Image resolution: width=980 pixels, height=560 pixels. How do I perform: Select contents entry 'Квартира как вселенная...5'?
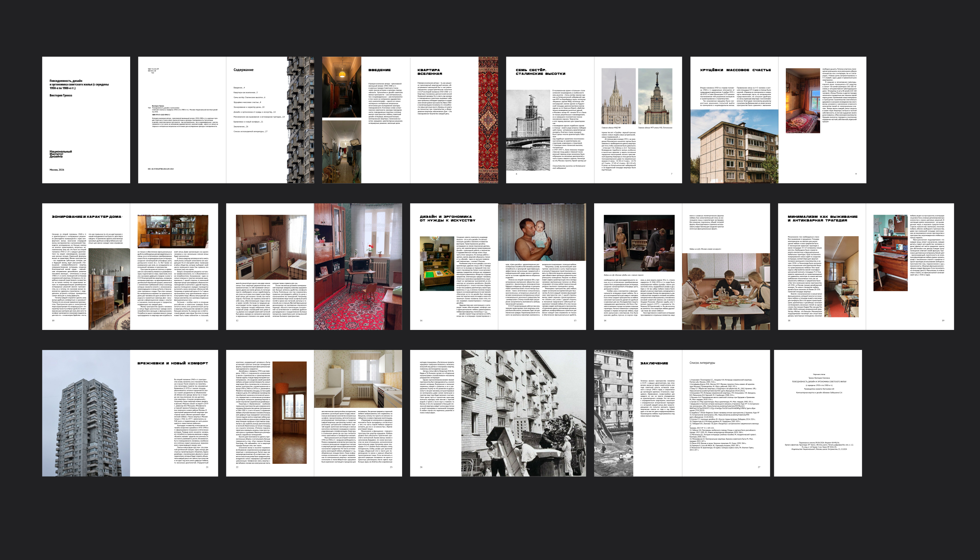[245, 92]
